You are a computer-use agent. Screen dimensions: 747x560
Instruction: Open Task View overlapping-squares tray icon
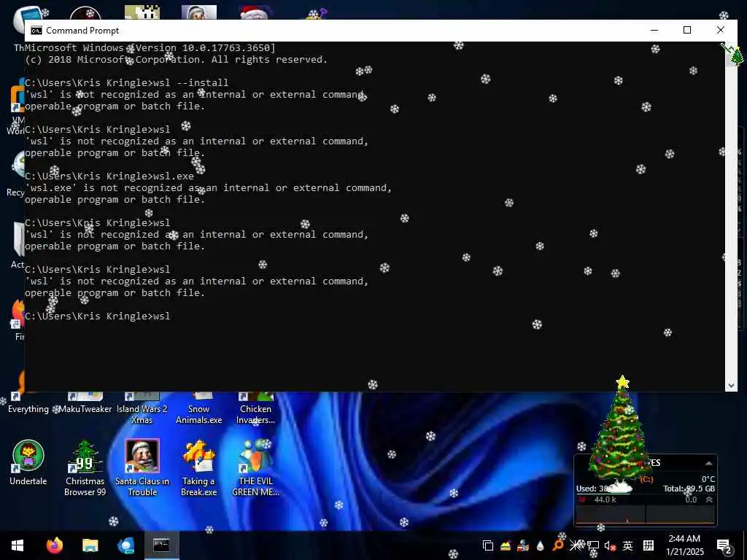[488, 545]
